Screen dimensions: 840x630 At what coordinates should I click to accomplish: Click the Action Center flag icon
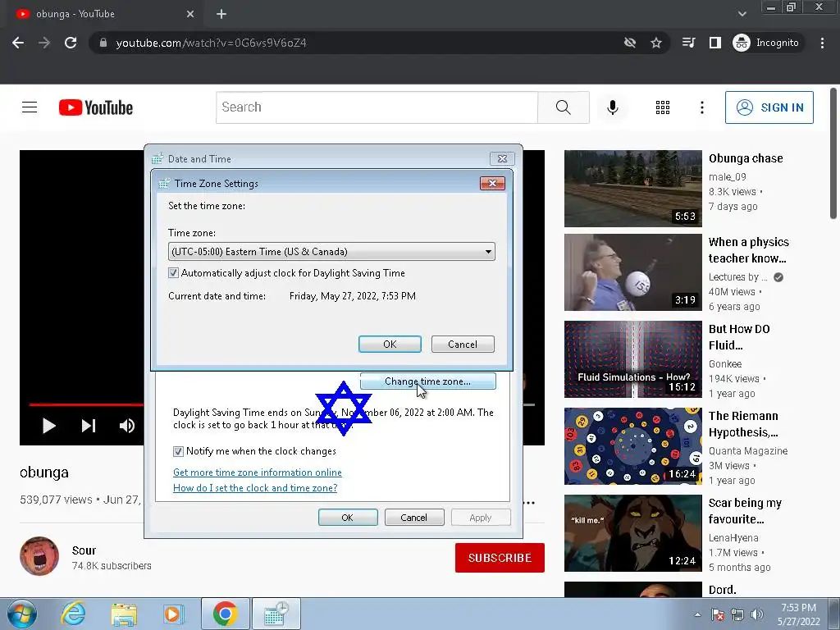coord(717,614)
